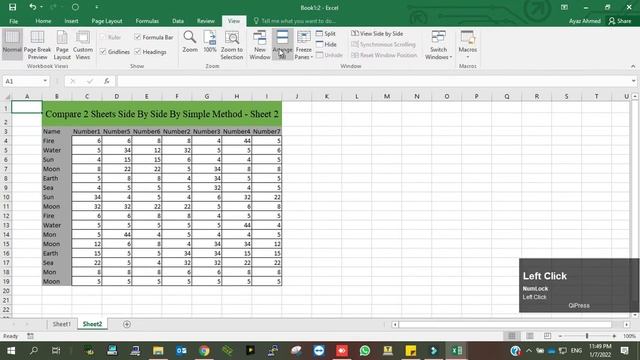Switch to the Formulas tab
This screenshot has width=640, height=360.
pos(147,21)
